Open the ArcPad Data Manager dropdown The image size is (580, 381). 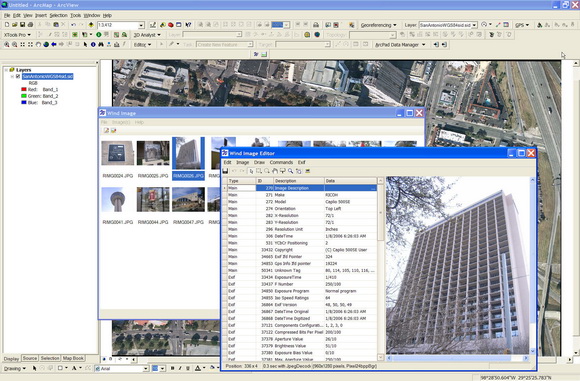(400, 45)
